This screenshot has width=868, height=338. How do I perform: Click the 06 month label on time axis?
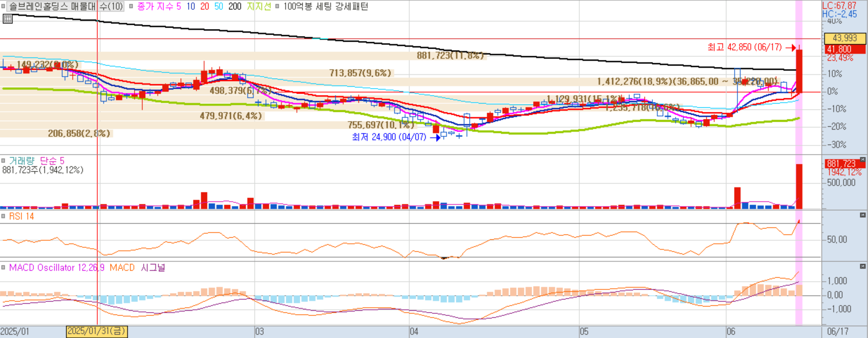pos(731,331)
